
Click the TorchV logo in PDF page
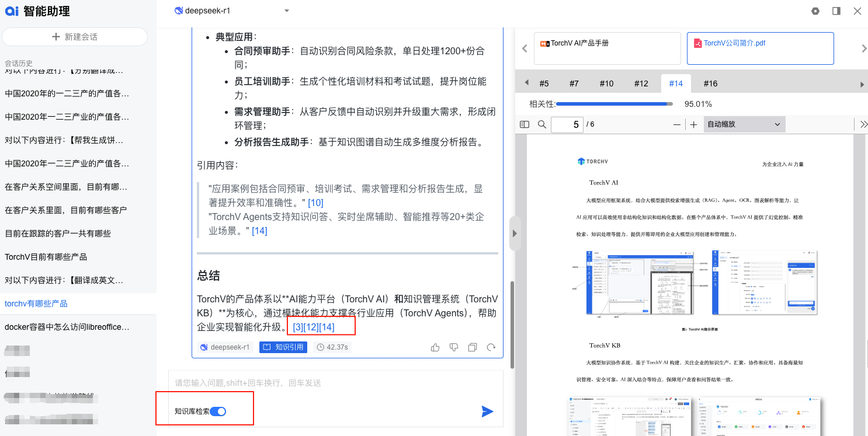tap(592, 161)
